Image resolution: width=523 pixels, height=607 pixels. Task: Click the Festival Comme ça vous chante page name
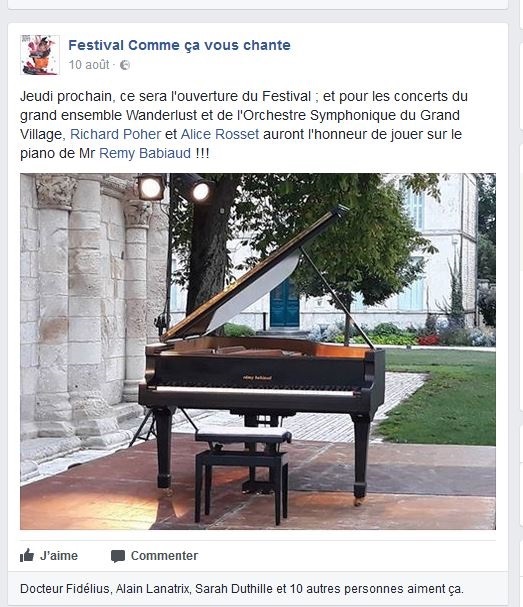[x=179, y=45]
